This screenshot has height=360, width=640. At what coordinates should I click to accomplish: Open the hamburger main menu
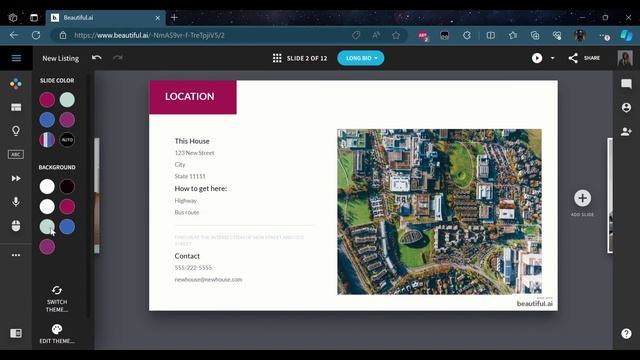[16, 58]
